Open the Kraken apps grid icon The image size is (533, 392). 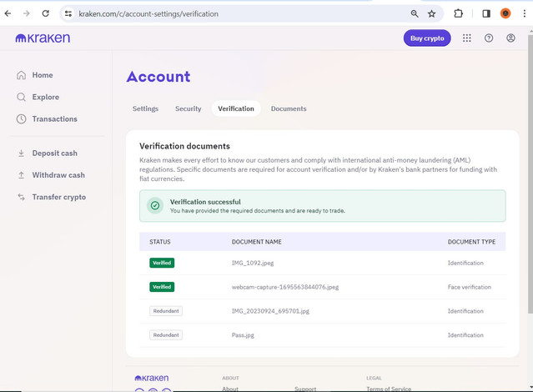coord(467,38)
